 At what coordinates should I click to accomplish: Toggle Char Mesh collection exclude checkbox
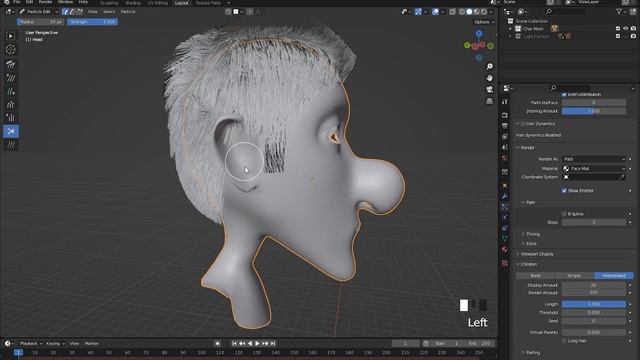point(618,29)
